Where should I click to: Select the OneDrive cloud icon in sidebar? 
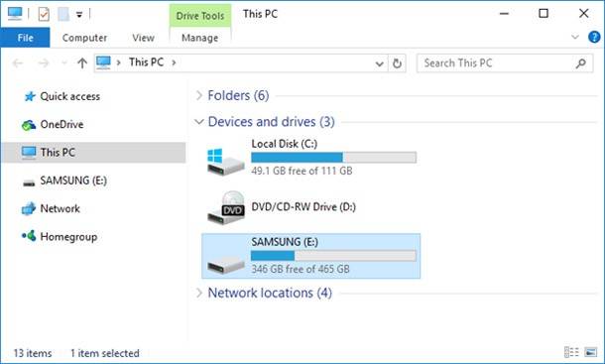tap(29, 125)
